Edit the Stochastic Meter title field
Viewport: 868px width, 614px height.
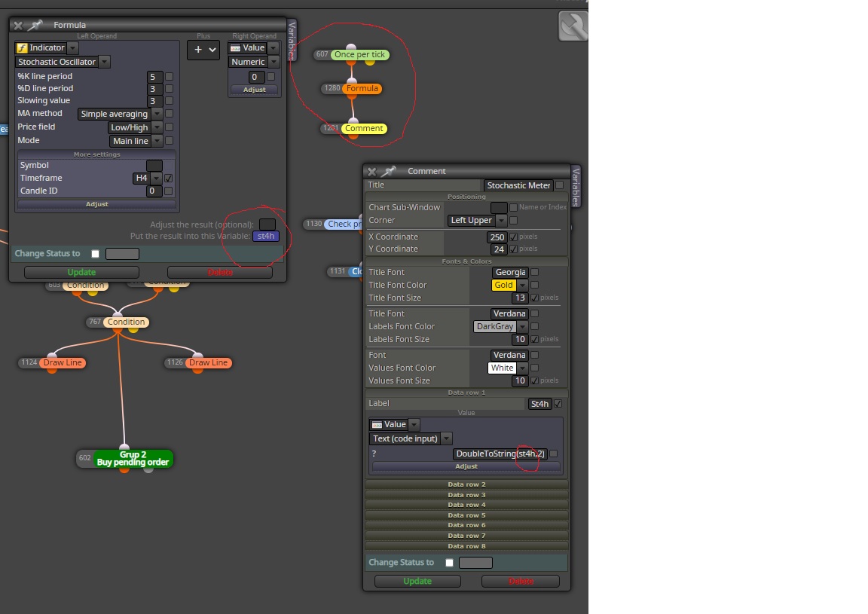[x=518, y=185]
